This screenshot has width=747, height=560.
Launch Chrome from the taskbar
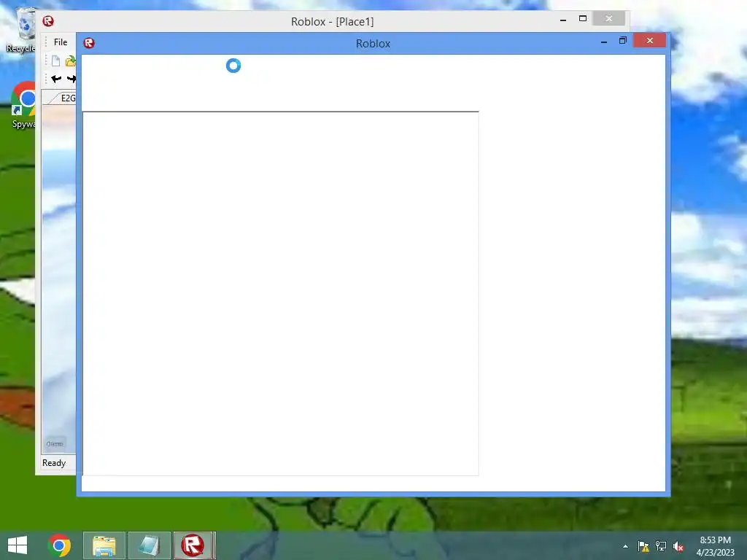click(60, 545)
